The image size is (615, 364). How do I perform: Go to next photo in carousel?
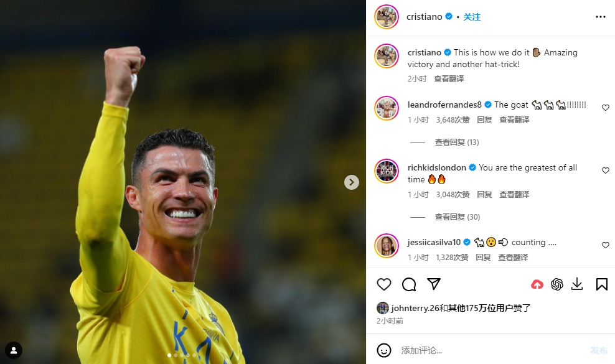click(352, 182)
